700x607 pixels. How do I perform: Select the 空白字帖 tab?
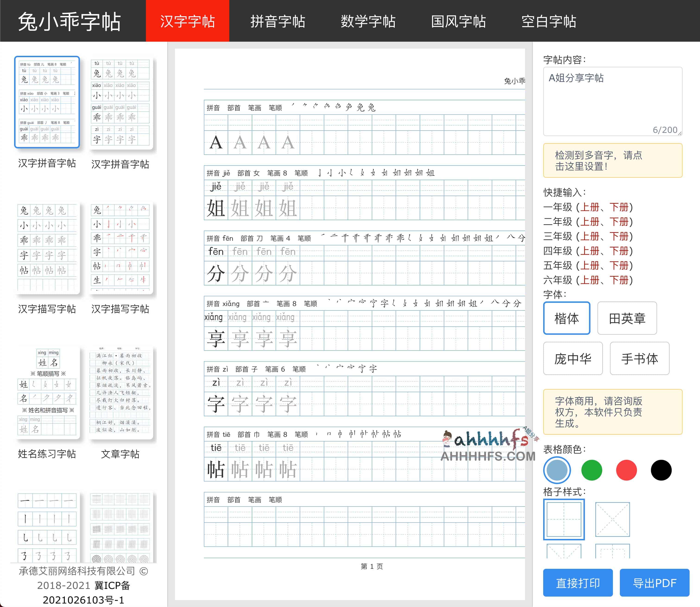pos(549,21)
